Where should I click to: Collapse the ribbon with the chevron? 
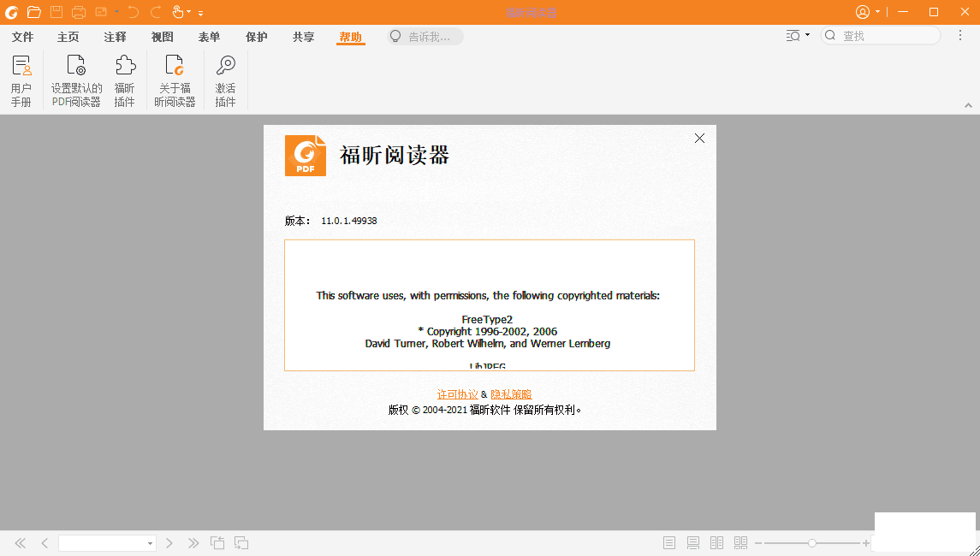[x=968, y=105]
